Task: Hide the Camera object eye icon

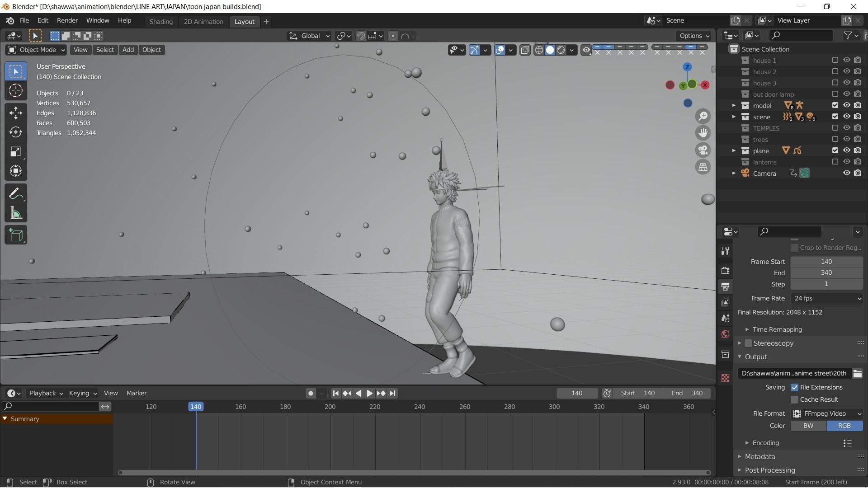Action: click(x=846, y=173)
